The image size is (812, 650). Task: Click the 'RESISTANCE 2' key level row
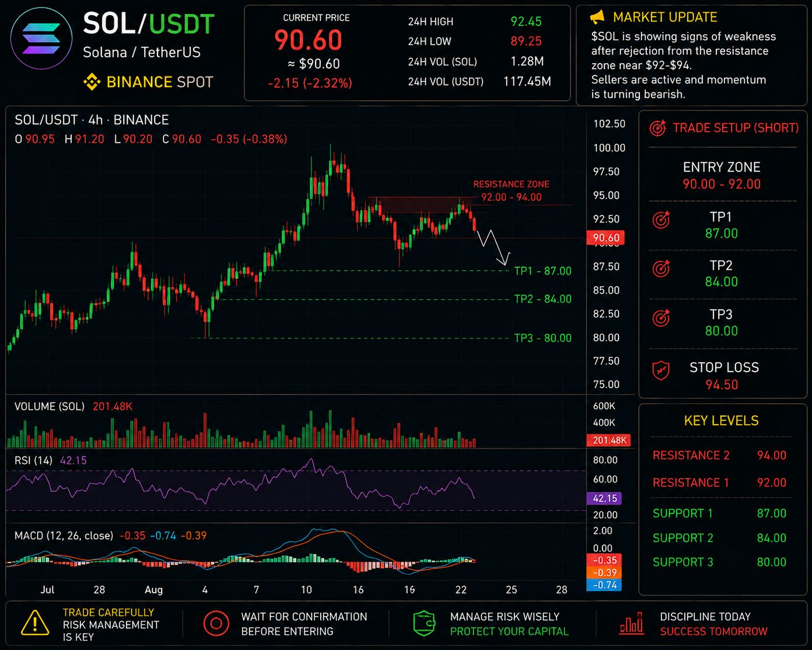pyautogui.click(x=720, y=455)
